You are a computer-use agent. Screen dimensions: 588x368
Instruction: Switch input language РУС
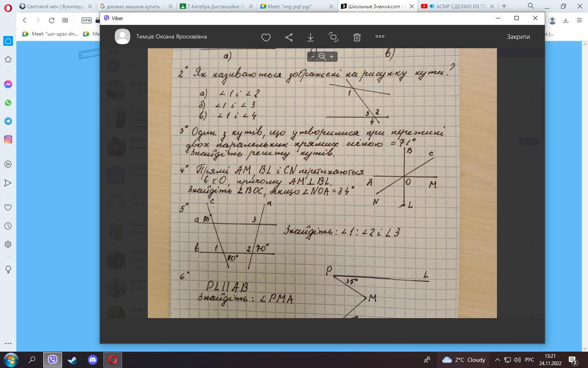tap(529, 360)
